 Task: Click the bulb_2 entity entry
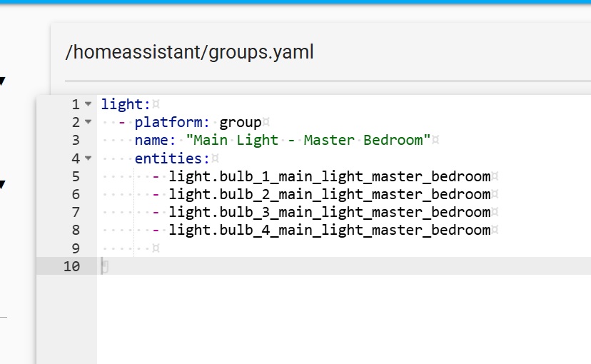pos(330,194)
